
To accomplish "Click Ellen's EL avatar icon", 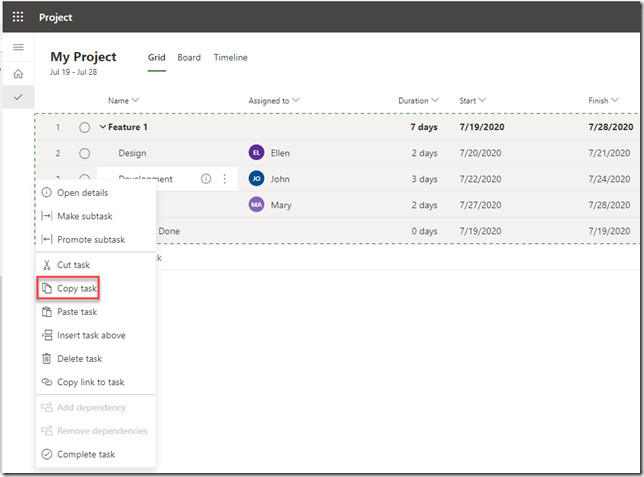I will pyautogui.click(x=256, y=153).
